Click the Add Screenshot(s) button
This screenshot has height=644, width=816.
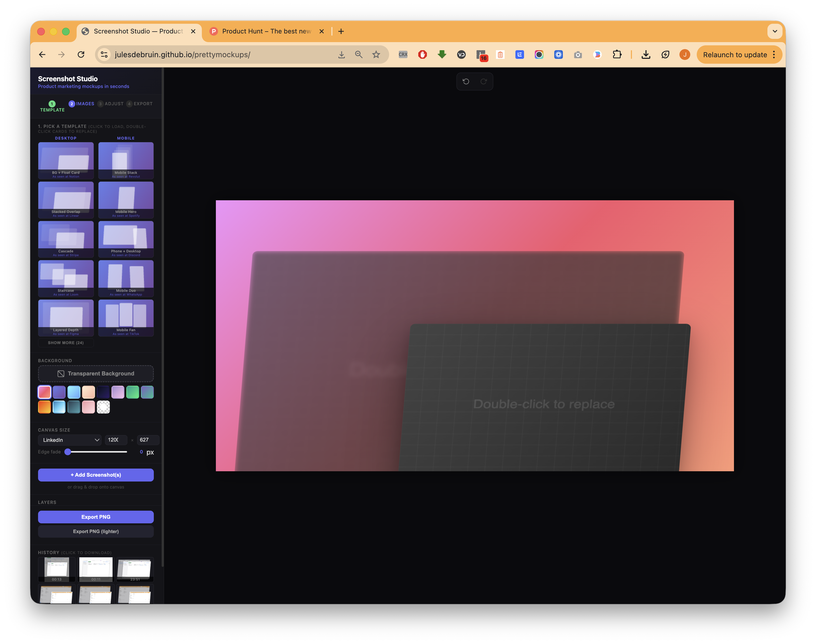(95, 475)
